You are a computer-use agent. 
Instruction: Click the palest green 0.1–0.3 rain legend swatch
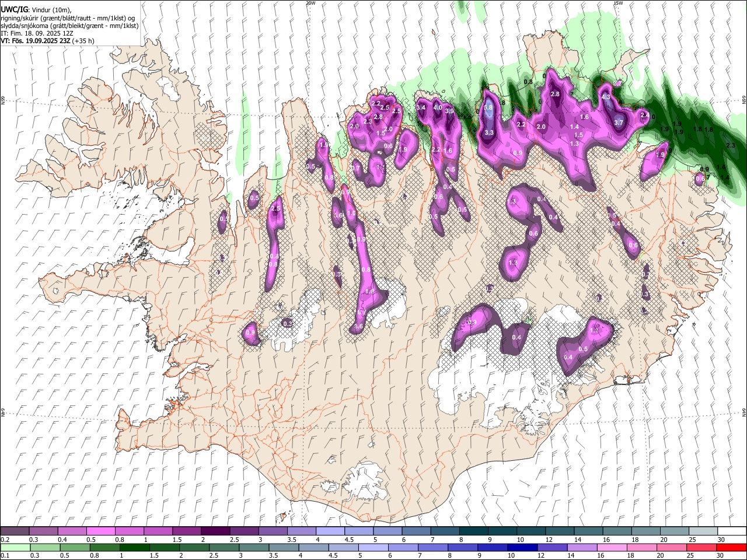pyautogui.click(x=15, y=547)
